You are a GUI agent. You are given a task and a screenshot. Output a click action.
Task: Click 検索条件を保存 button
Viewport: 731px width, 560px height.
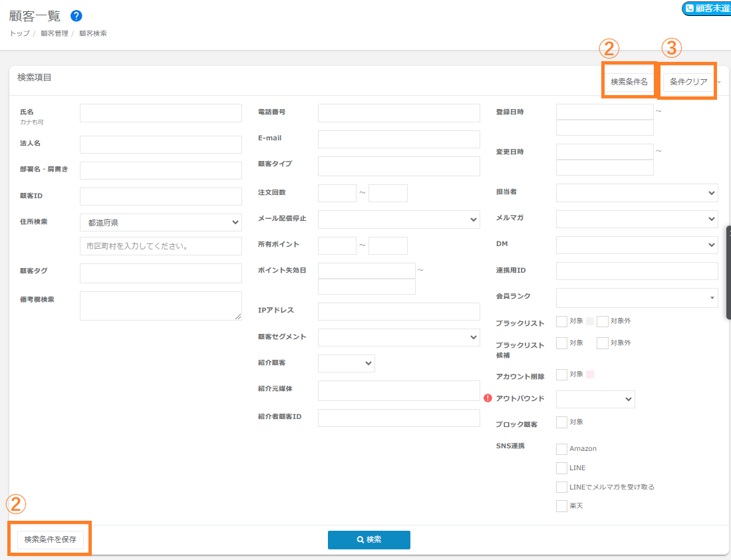tap(51, 539)
